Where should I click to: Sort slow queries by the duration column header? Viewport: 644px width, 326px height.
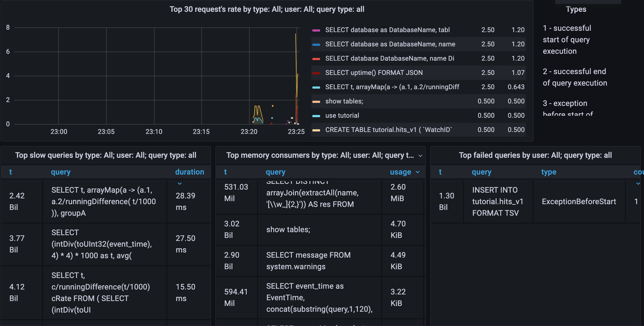[190, 172]
